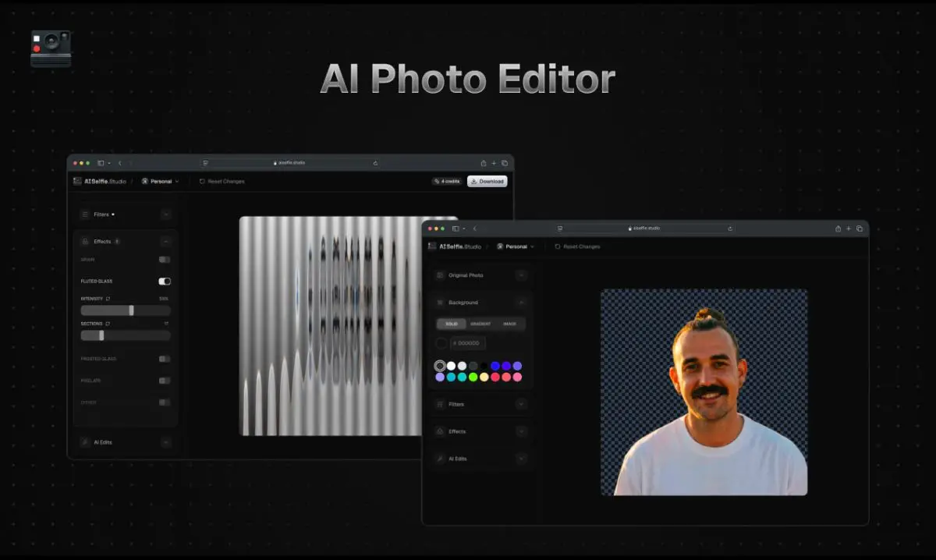Pick the green background color swatch
Image resolution: width=936 pixels, height=560 pixels.
472,377
